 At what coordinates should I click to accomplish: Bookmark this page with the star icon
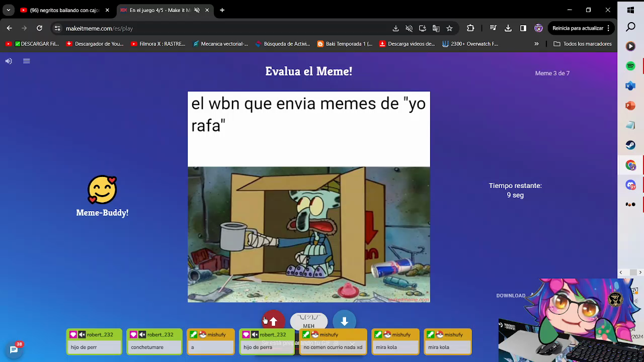click(x=449, y=28)
